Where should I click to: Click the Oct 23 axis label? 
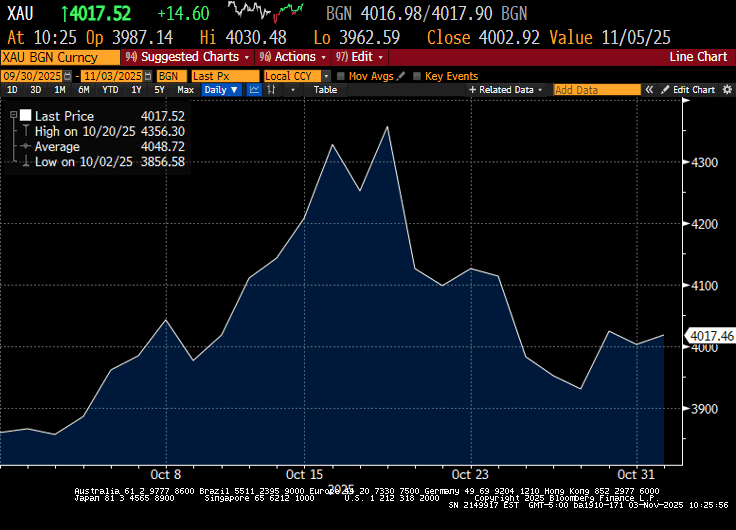pos(470,475)
